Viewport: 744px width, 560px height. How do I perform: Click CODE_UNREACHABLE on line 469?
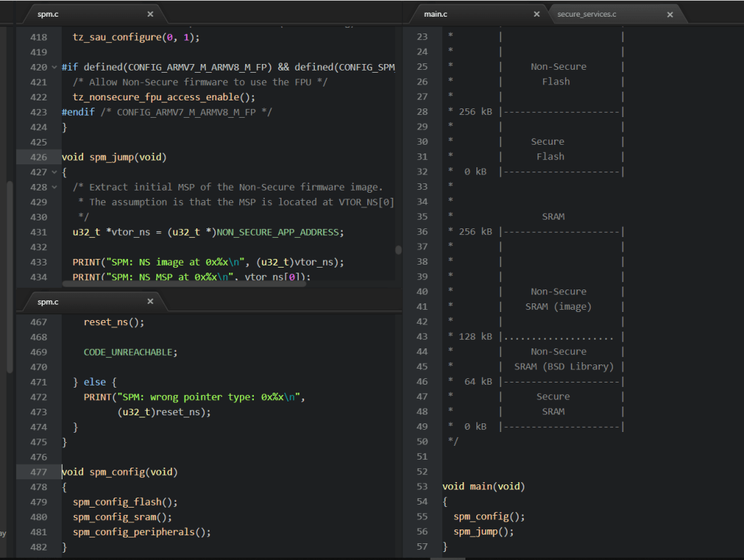pyautogui.click(x=129, y=352)
